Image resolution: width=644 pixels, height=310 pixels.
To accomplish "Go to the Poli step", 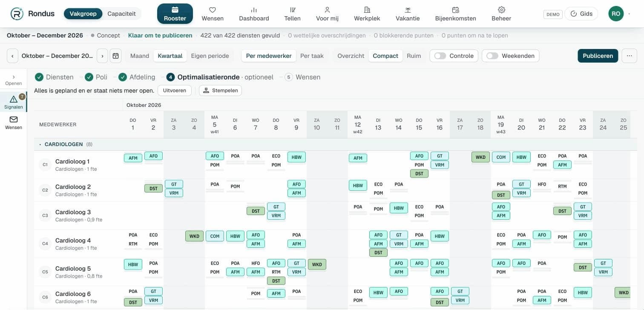I will (x=96, y=77).
